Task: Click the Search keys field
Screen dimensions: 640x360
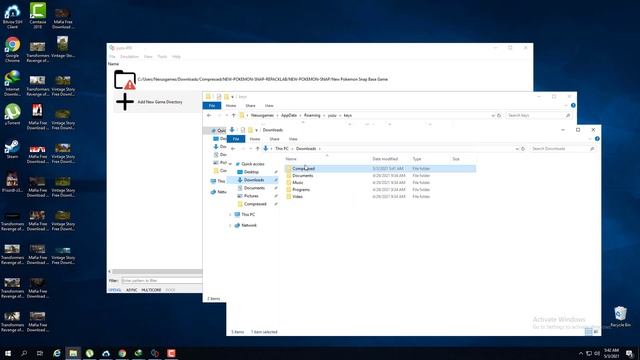Action: pyautogui.click(x=538, y=116)
